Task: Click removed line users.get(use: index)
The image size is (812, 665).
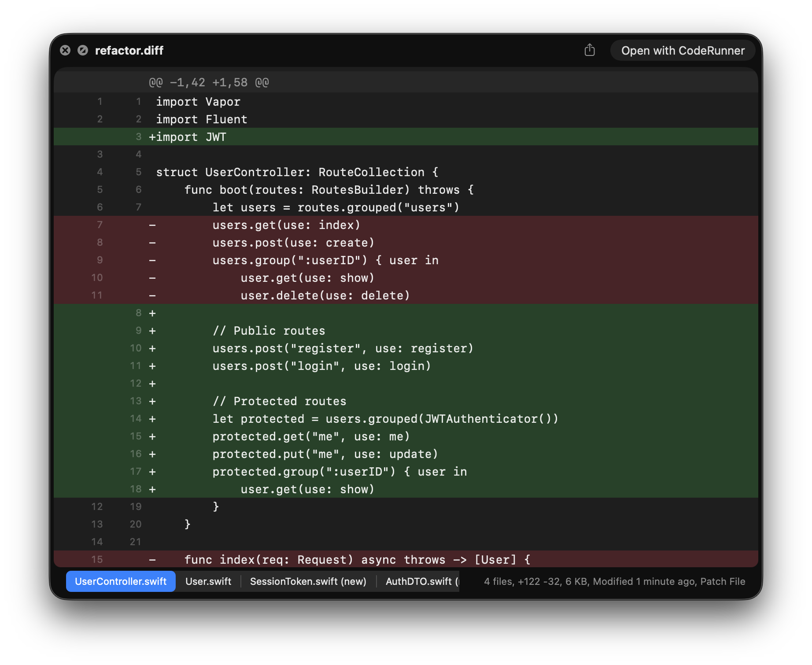Action: [286, 225]
